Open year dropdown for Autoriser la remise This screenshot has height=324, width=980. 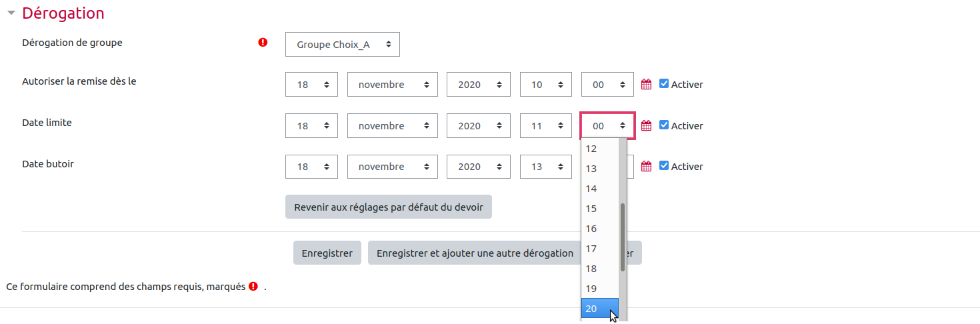(x=478, y=85)
